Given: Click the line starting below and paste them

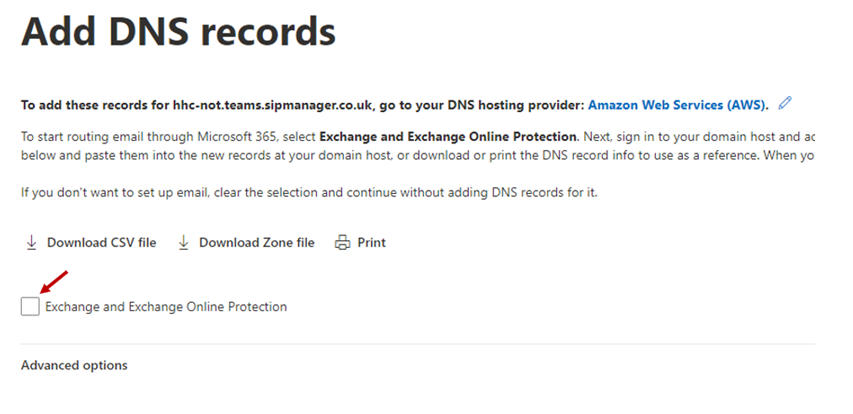Looking at the screenshot, I should (418, 156).
